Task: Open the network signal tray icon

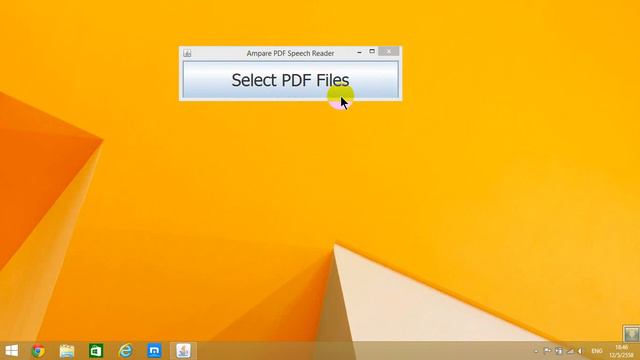Action: 570,351
